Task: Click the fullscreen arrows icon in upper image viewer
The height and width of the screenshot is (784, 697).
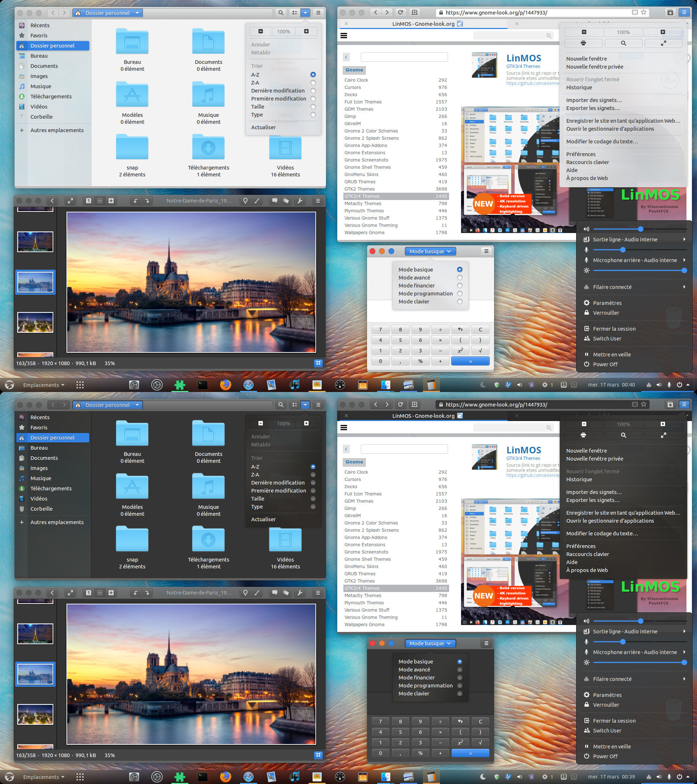Action: click(x=70, y=201)
